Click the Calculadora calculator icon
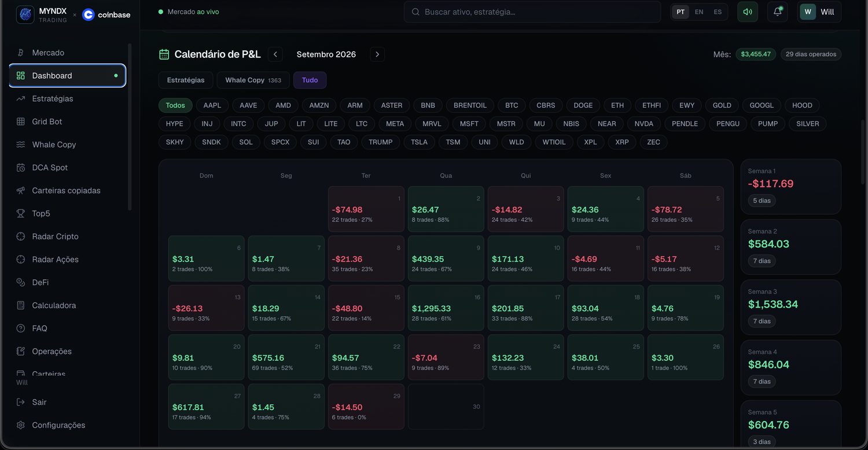This screenshot has width=868, height=450. [21, 305]
